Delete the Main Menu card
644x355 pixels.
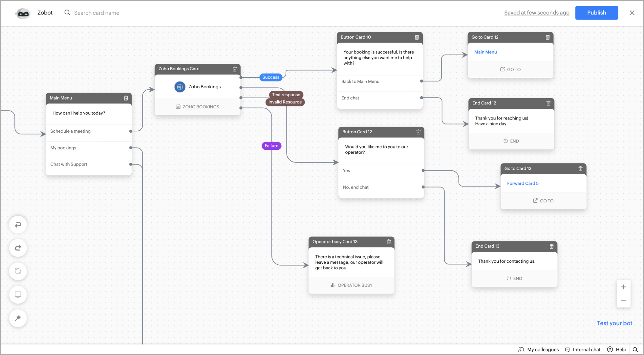(126, 98)
